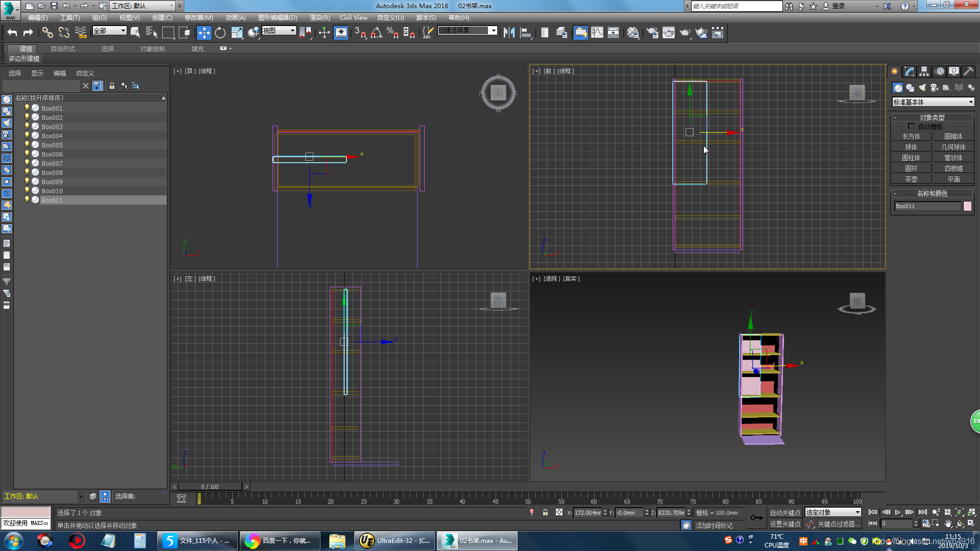The height and width of the screenshot is (551, 980).
Task: Open the 创建选择集 named selection dropdown
Action: click(467, 31)
